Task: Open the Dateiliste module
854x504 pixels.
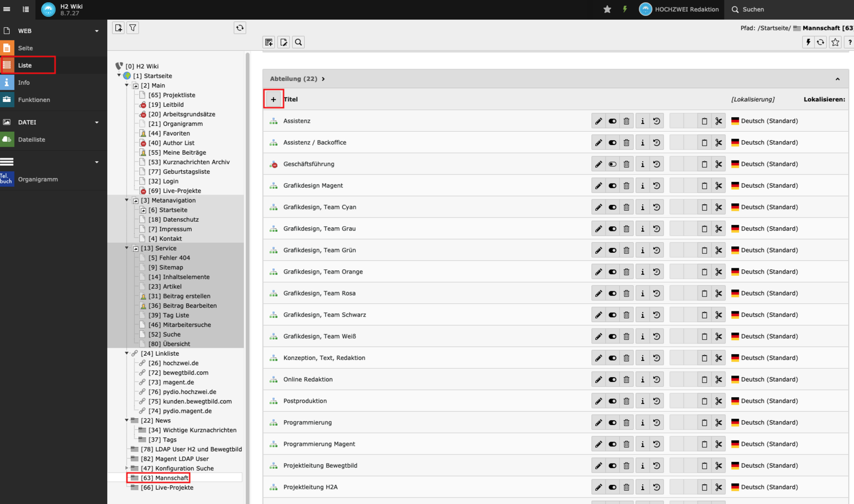Action: coord(31,140)
